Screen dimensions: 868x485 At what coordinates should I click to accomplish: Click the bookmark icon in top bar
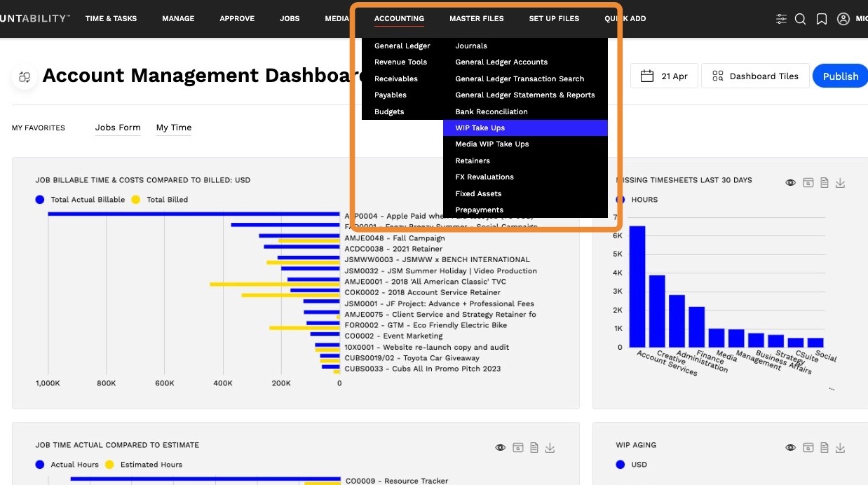pos(821,19)
